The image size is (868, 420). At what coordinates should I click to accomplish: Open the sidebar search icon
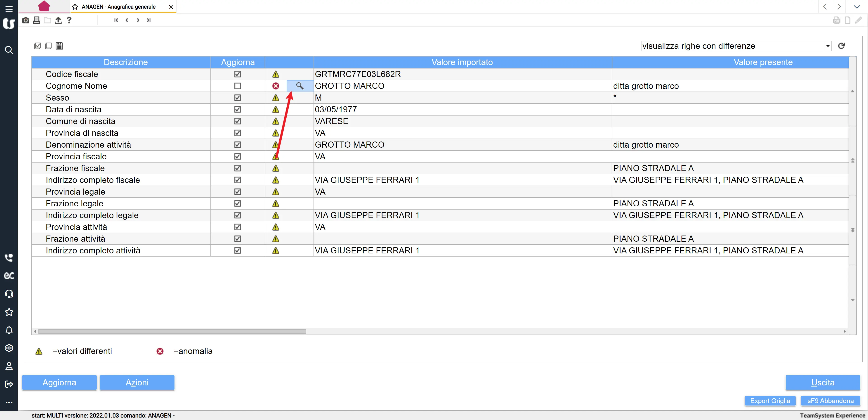point(9,50)
